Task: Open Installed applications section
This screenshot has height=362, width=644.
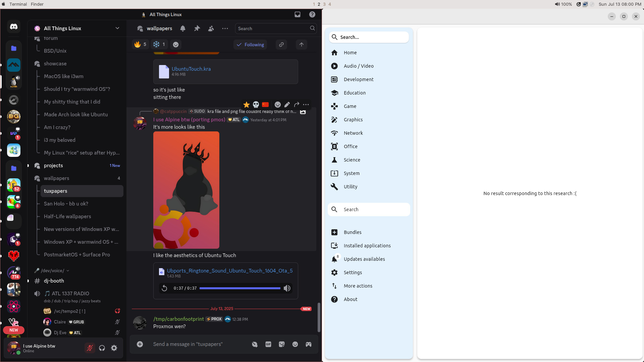Action: [x=367, y=246]
